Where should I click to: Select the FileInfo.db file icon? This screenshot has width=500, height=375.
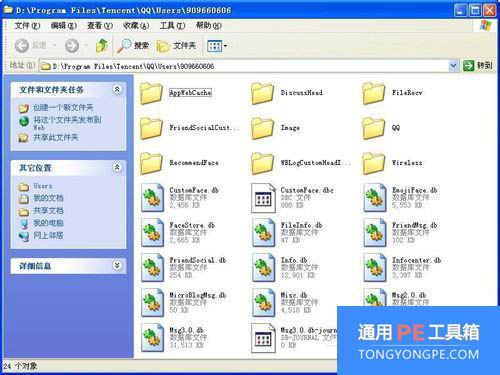click(263, 233)
